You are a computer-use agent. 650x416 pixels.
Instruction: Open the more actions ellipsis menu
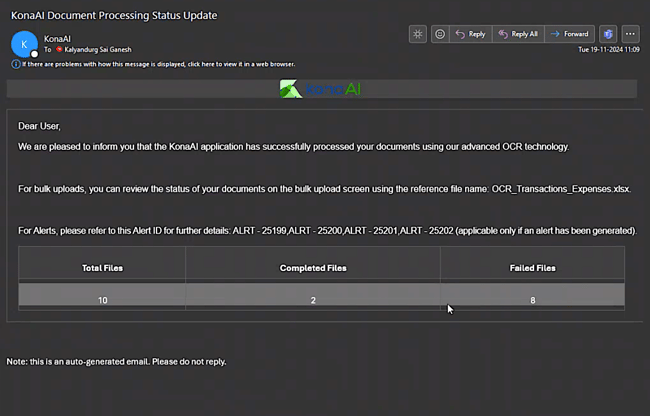[630, 34]
